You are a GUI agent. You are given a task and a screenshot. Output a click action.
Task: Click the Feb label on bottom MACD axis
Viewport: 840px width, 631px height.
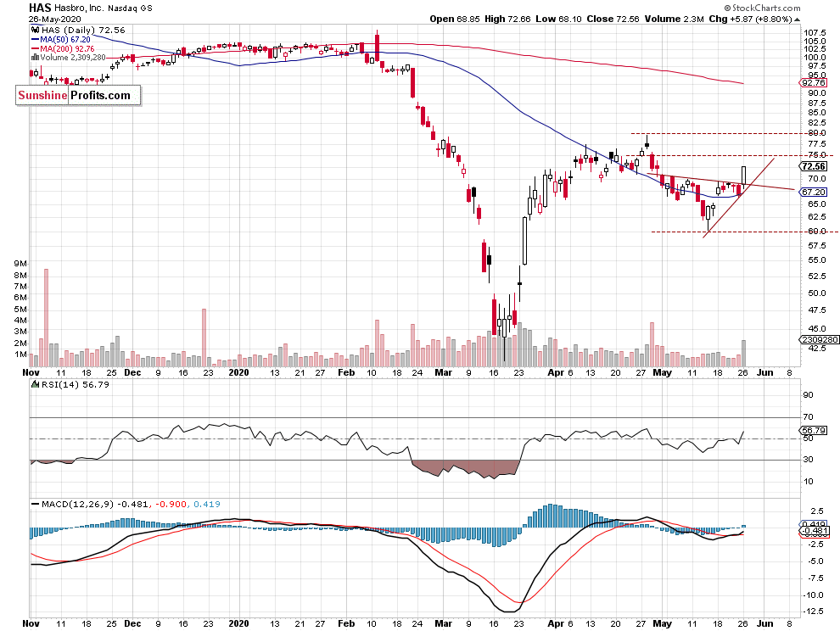346,623
